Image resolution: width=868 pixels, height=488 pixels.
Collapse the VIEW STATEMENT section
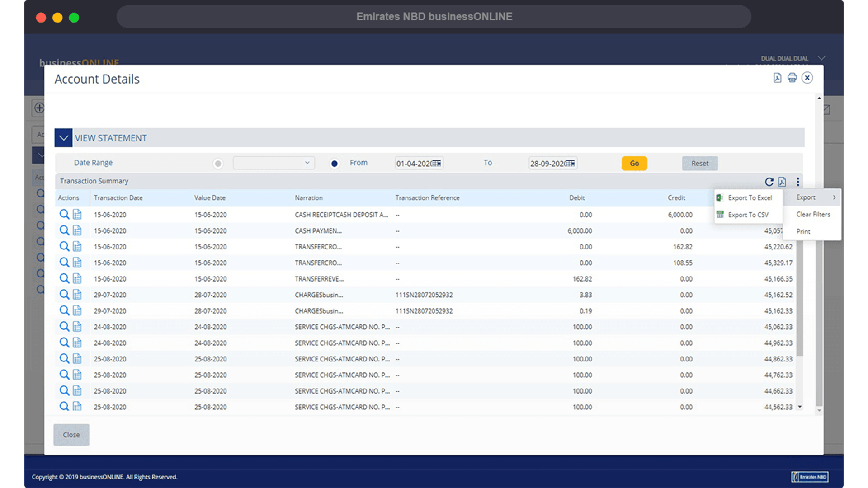[x=63, y=138]
